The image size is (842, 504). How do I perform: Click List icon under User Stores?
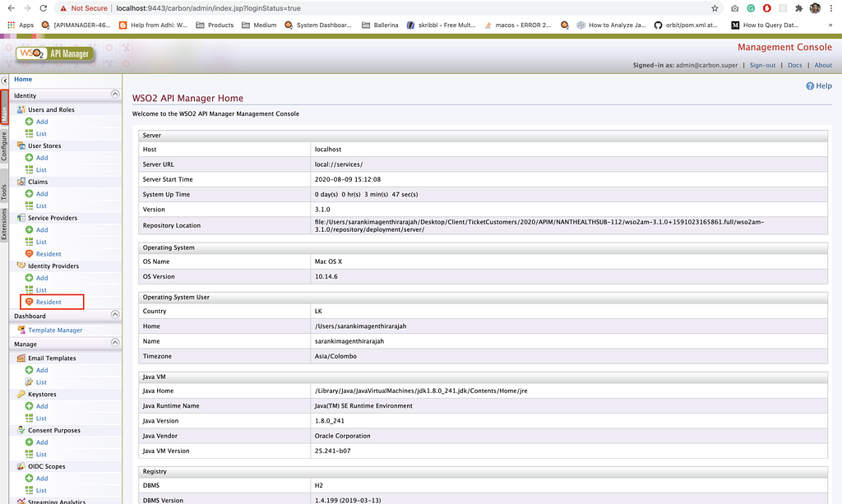click(29, 169)
